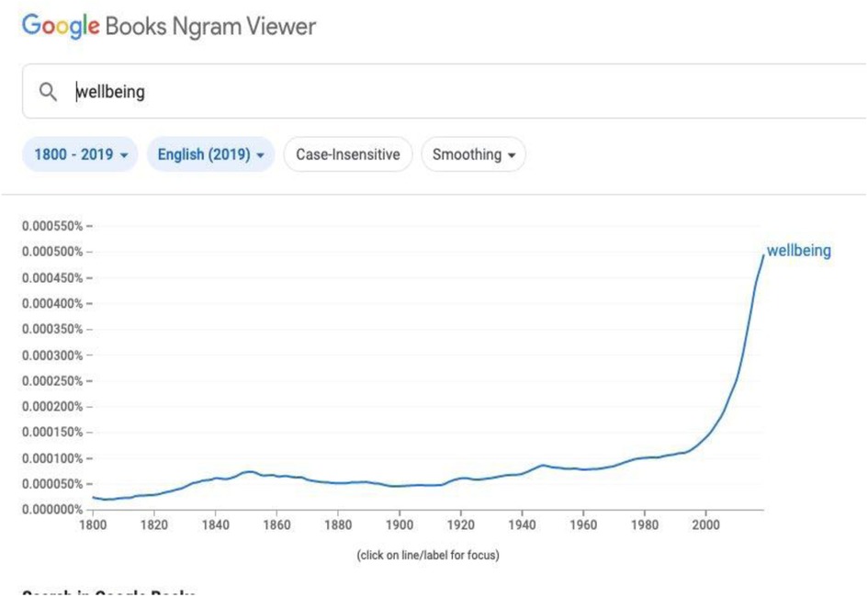The width and height of the screenshot is (868, 597).
Task: Open the Smoothing dropdown
Action: coord(473,153)
